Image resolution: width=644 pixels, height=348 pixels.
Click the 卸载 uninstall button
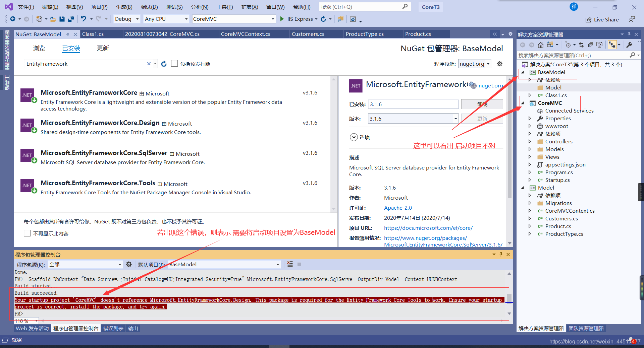tap(482, 104)
